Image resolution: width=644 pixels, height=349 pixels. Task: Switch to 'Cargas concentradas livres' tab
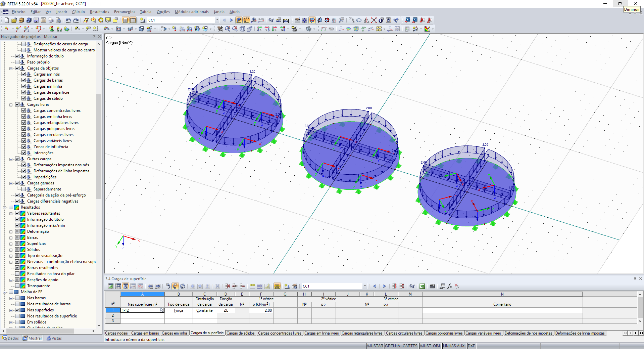[x=280, y=333]
